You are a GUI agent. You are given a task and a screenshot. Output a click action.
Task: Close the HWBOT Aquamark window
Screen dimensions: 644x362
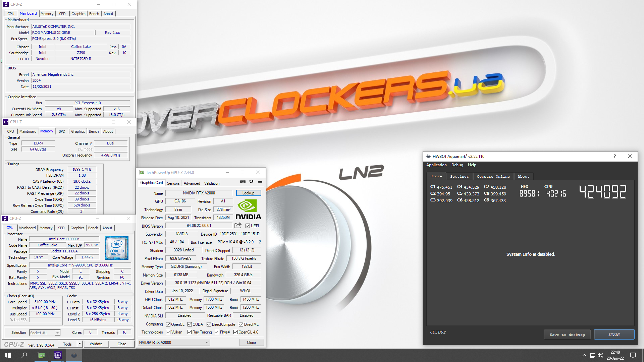pos(630,156)
